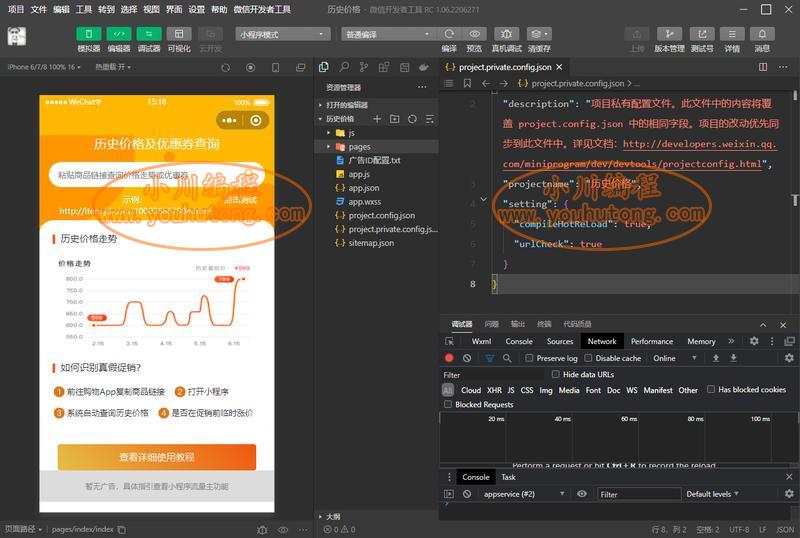Open the Default levels dropdown

pos(713,494)
